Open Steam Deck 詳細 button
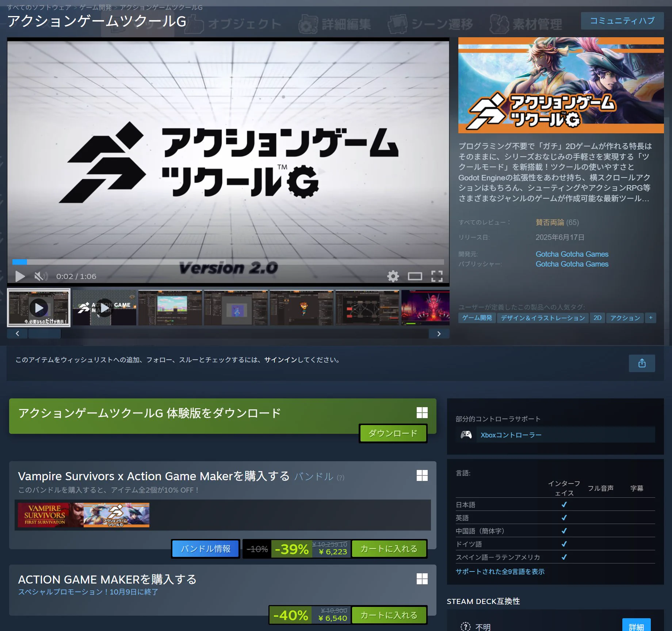The width and height of the screenshot is (672, 631). pyautogui.click(x=636, y=626)
